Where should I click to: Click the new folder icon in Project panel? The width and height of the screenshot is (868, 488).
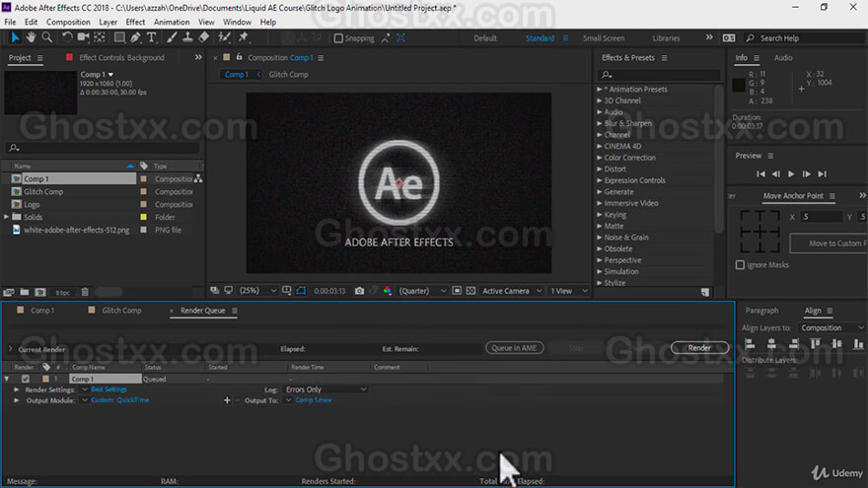[x=25, y=292]
